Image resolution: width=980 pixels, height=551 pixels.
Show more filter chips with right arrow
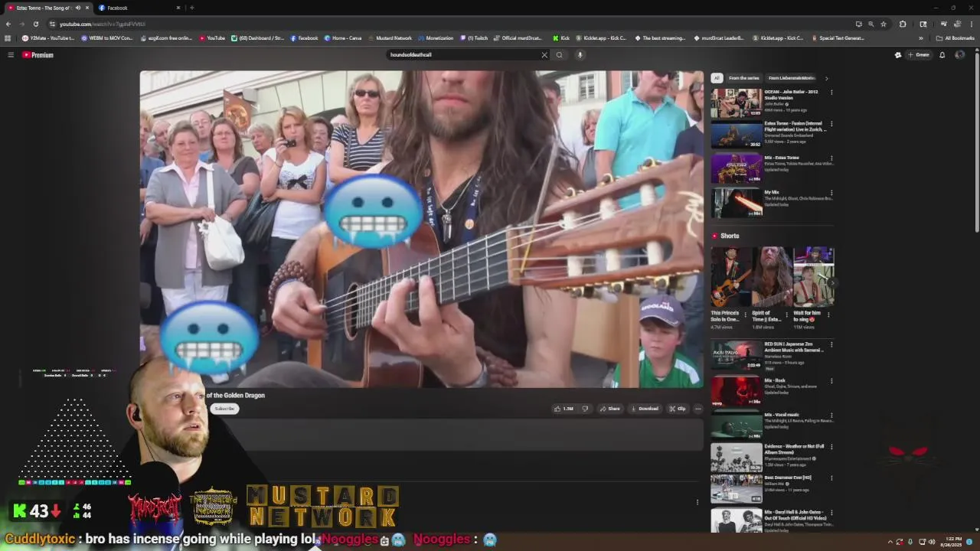click(x=826, y=78)
